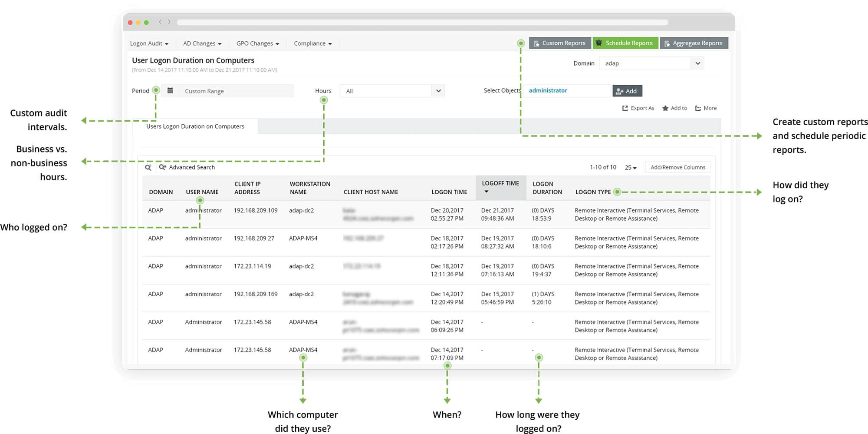Click the Add button with the user-plus icon
The width and height of the screenshot is (868, 434).
(x=627, y=90)
